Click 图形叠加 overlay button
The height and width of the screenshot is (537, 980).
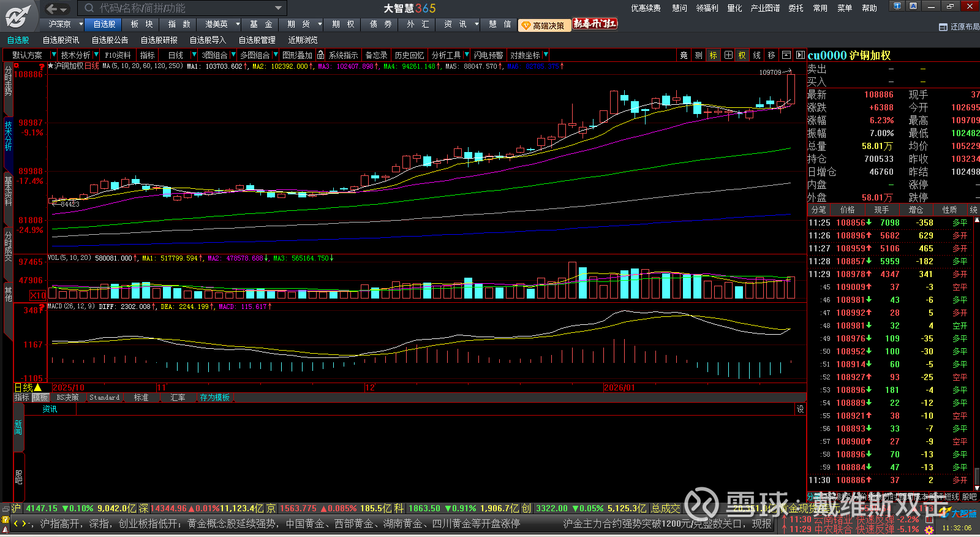point(298,55)
